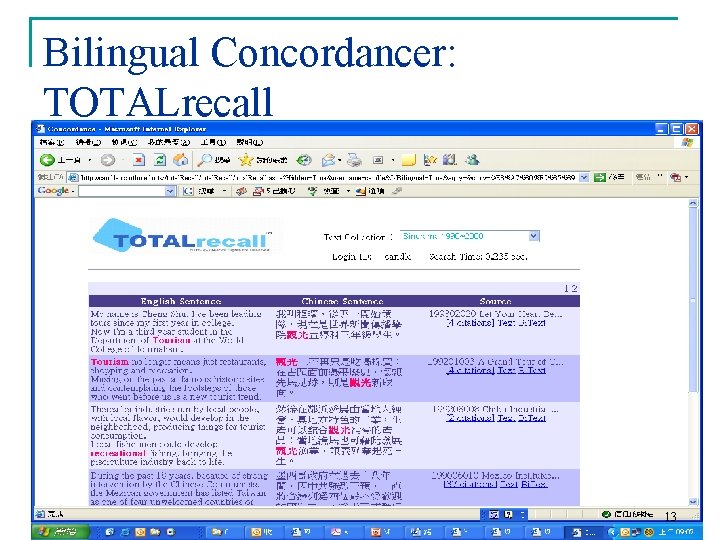Click the yellow note icon in the toolbar
This screenshot has width=720, height=540.
tap(408, 160)
